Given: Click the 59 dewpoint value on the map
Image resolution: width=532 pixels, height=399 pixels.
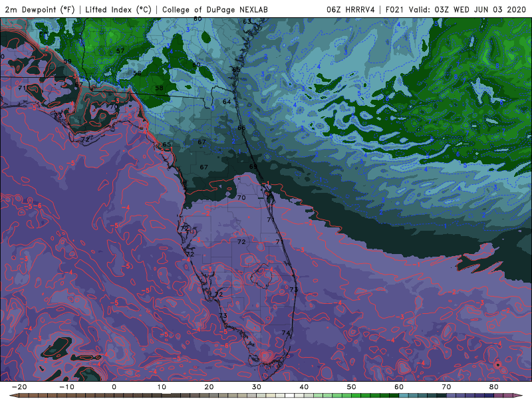Looking at the screenshot, I should (67, 61).
